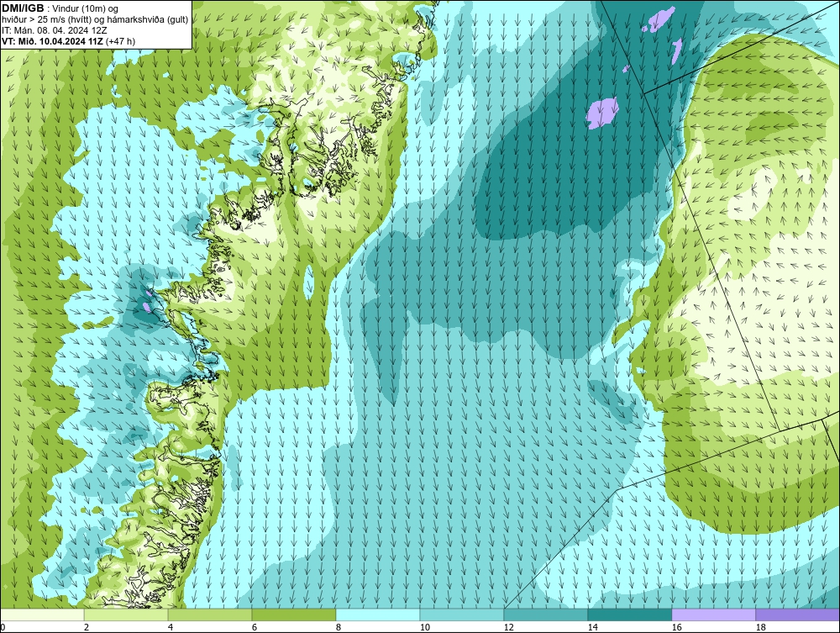Click legend label '12'
The width and height of the screenshot is (840, 633).
pos(509,627)
